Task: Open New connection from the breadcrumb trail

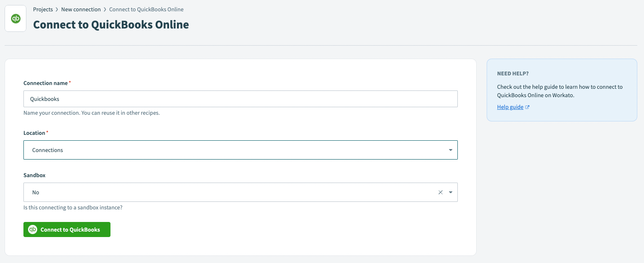Action: click(81, 9)
